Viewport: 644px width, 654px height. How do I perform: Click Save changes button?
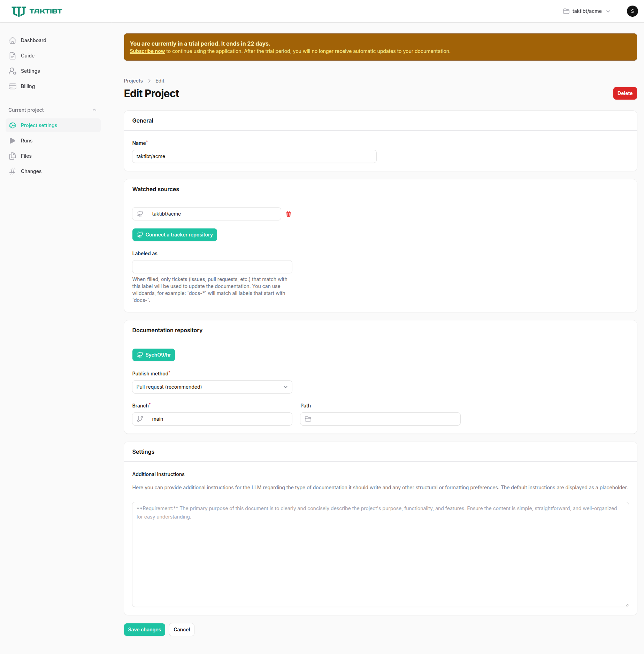tap(144, 630)
